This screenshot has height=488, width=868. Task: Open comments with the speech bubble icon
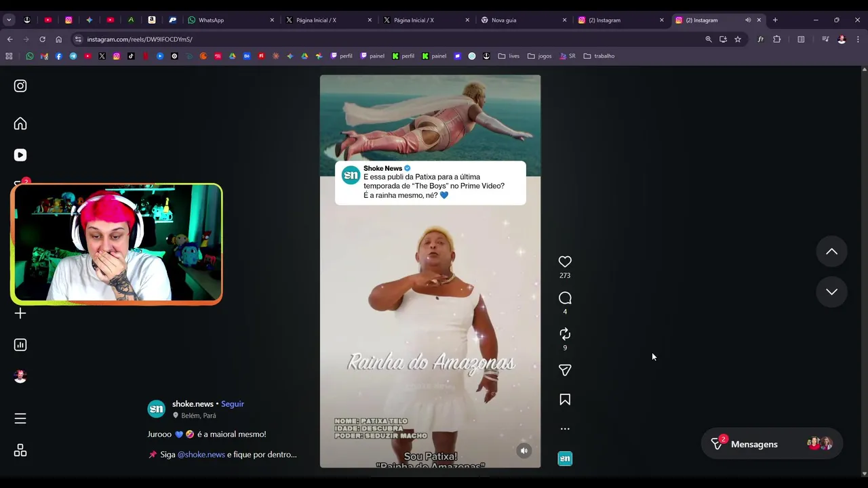click(x=565, y=298)
